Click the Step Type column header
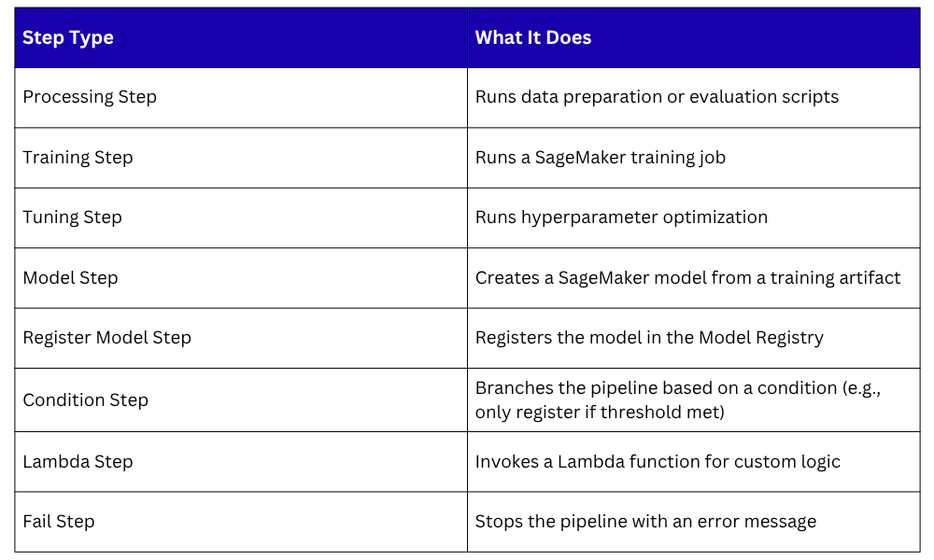Screen dimensions: 934x560 [x=68, y=38]
